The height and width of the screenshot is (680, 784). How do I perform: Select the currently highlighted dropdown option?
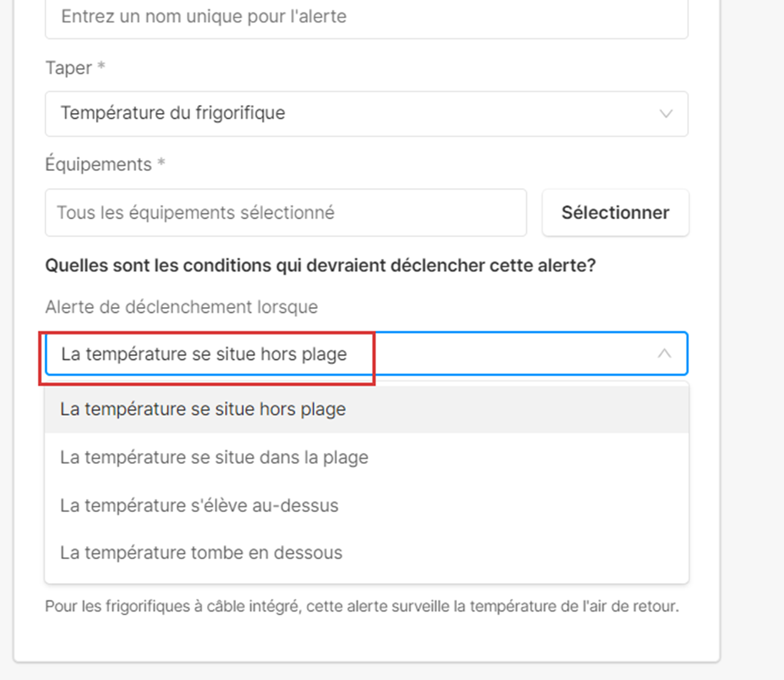coord(203,408)
